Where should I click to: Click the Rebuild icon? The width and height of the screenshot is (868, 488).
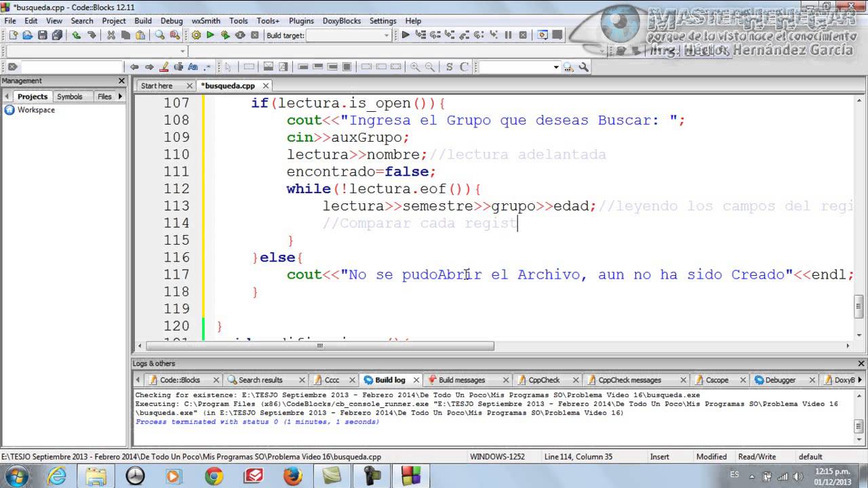coord(240,35)
